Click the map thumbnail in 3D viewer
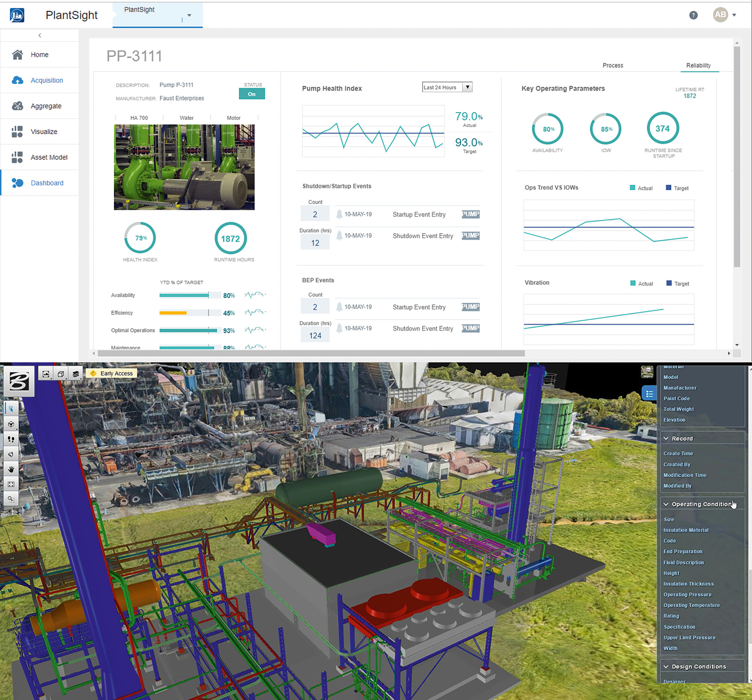The image size is (752, 700). coord(647,372)
